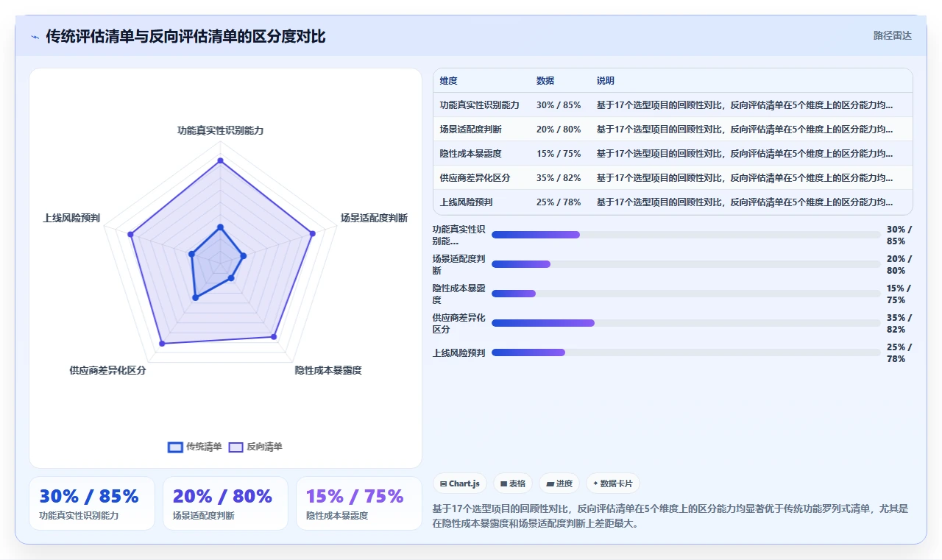Toggle the 传统清单 legend entry

click(195, 447)
